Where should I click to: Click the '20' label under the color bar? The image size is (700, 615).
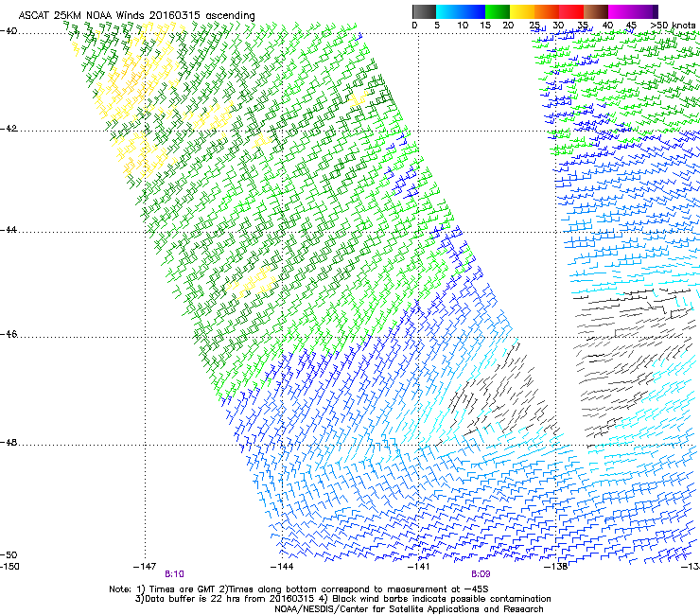click(508, 25)
